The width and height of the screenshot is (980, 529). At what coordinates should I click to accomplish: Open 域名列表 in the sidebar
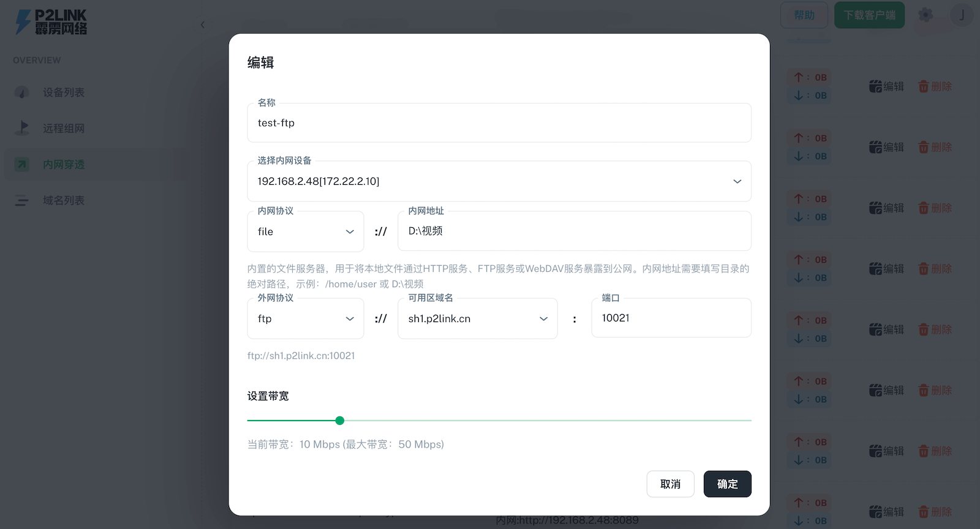point(96,201)
